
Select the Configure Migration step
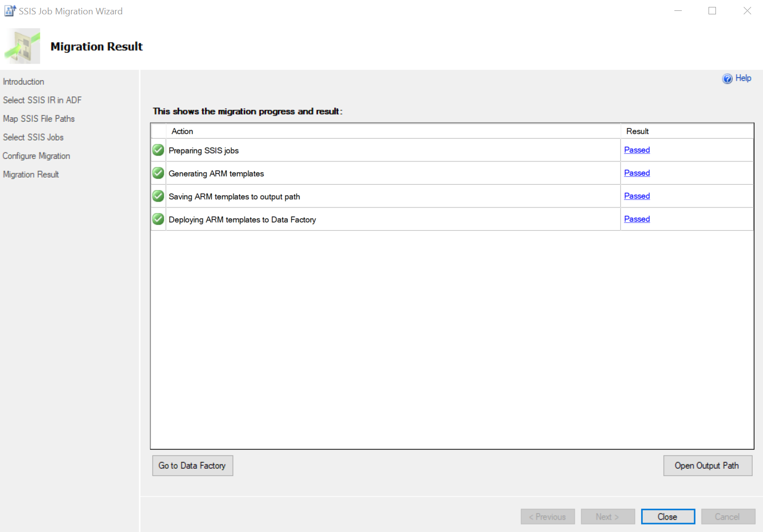click(x=36, y=156)
